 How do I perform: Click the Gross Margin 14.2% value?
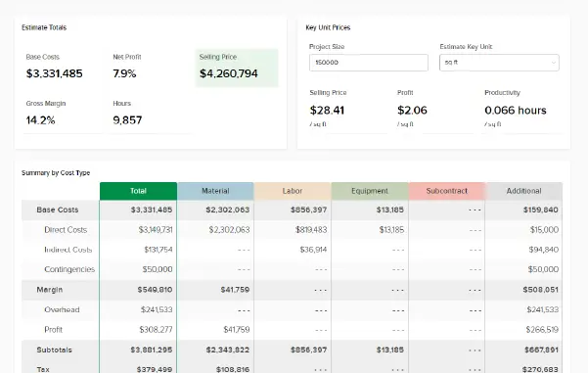[x=40, y=120]
